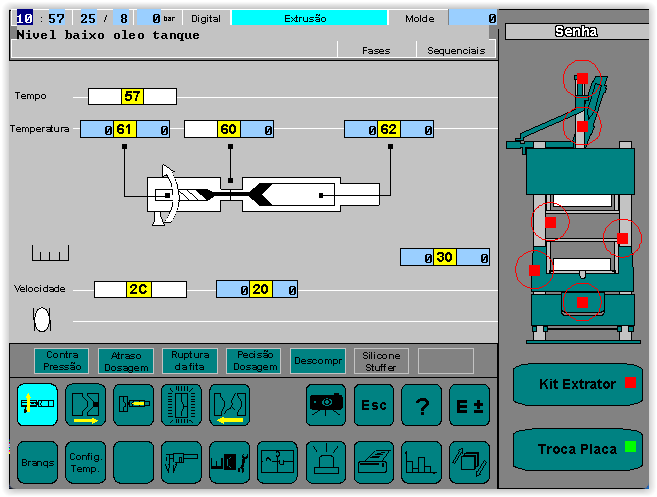Open the caliper measurement icon

181,462
